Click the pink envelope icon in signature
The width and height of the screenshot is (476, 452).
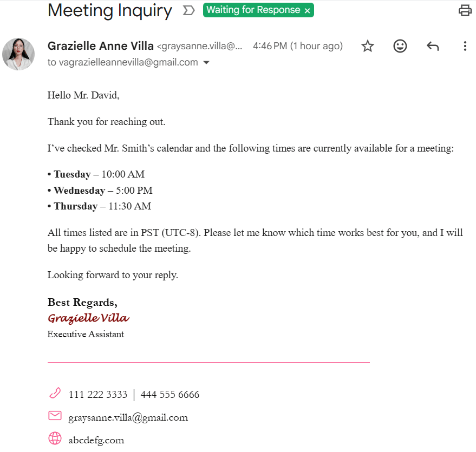pyautogui.click(x=55, y=416)
